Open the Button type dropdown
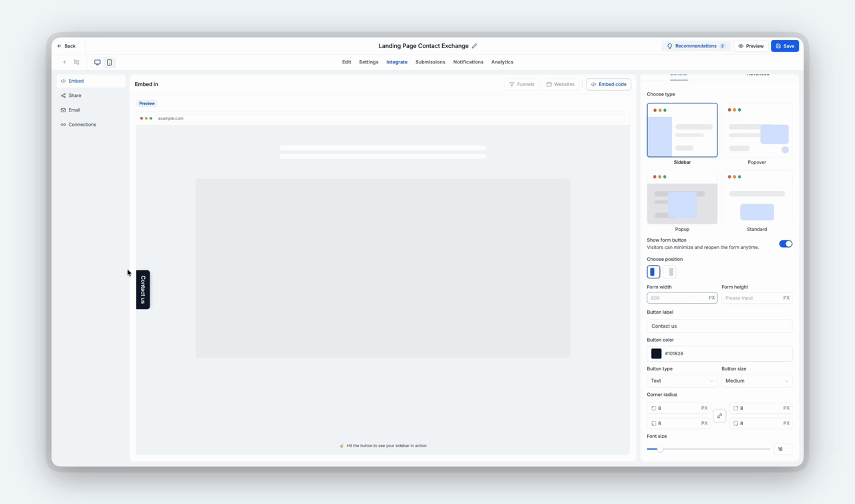Screen dimensions: 855x504 (682, 381)
